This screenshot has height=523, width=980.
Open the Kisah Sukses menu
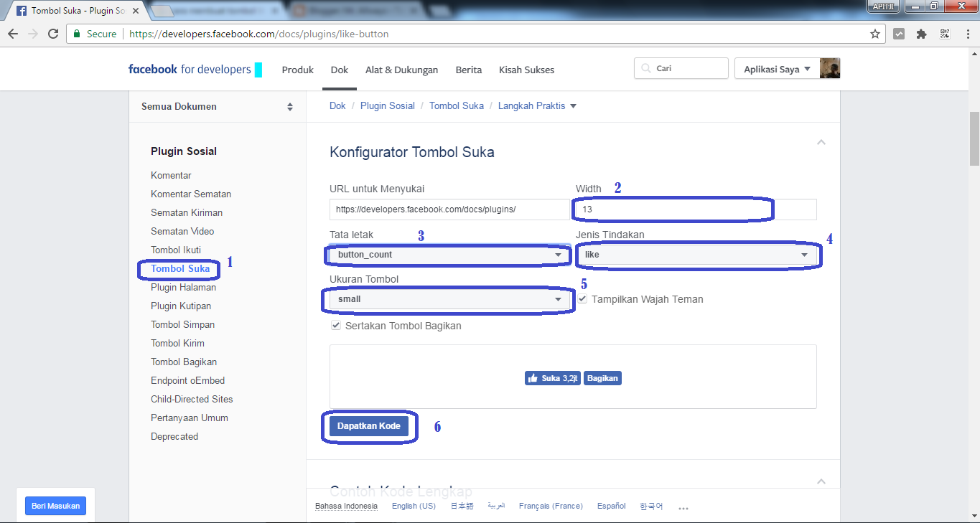527,70
